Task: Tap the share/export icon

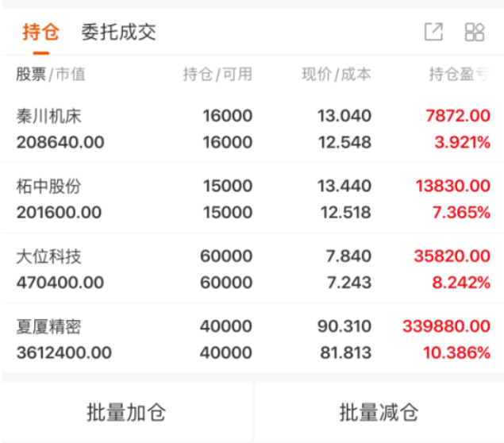Action: (433, 32)
